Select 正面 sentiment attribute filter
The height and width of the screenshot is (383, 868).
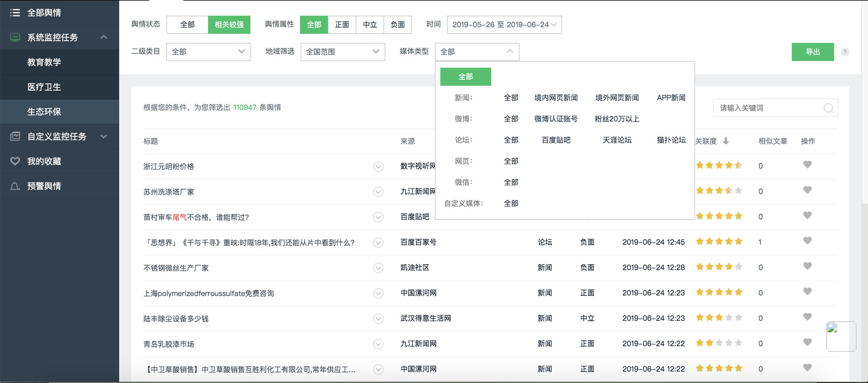point(342,25)
